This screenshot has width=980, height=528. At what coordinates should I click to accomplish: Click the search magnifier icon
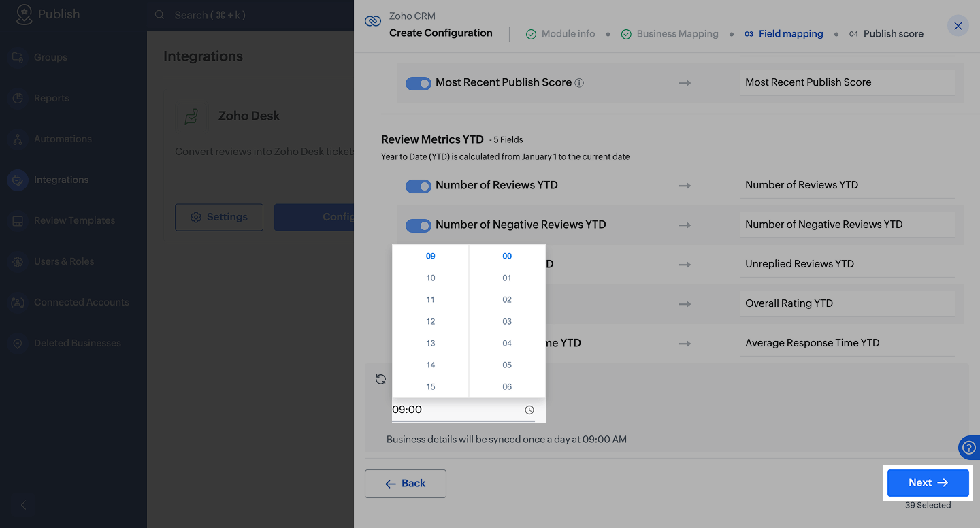(159, 15)
